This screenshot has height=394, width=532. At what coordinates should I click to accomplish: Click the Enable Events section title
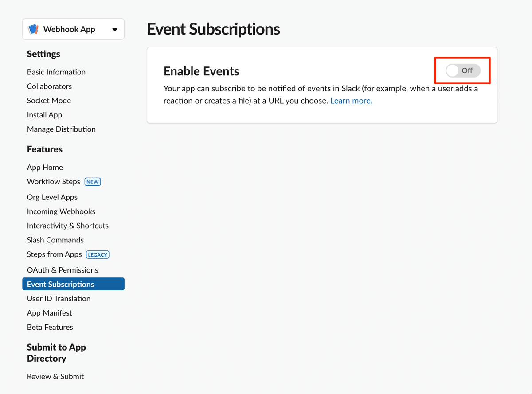tap(201, 71)
